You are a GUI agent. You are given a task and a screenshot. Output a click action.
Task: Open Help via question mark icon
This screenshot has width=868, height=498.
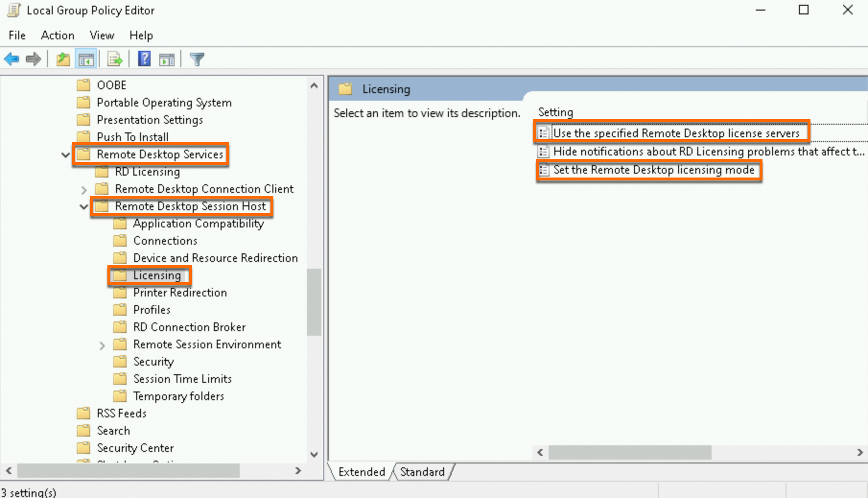pyautogui.click(x=144, y=59)
